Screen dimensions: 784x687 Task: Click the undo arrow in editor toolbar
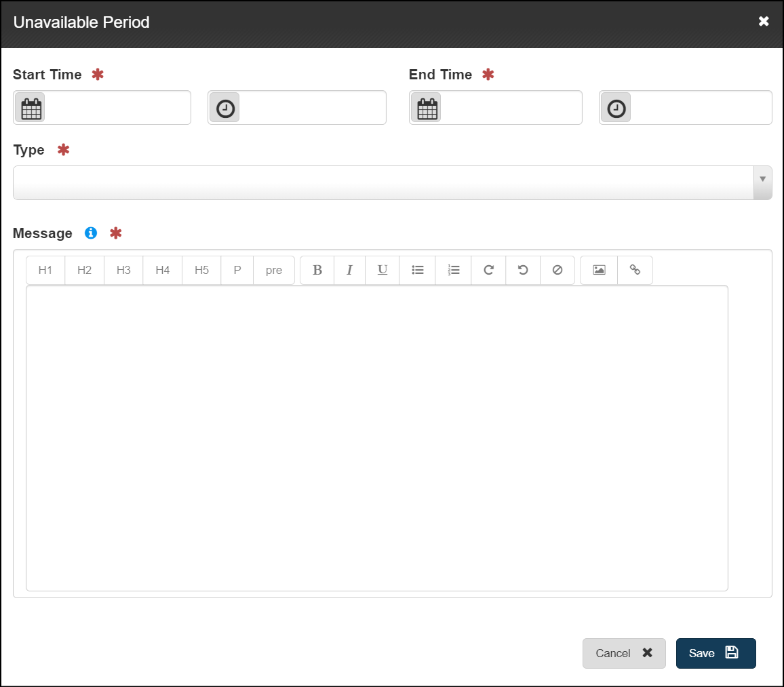coord(523,270)
